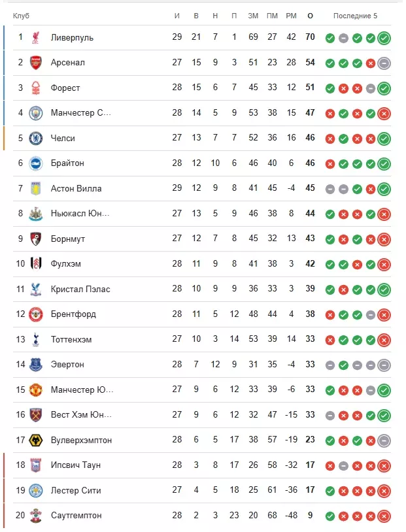Open the Кристал Пэлас team link
This screenshot has height=532, width=406.
80,289
